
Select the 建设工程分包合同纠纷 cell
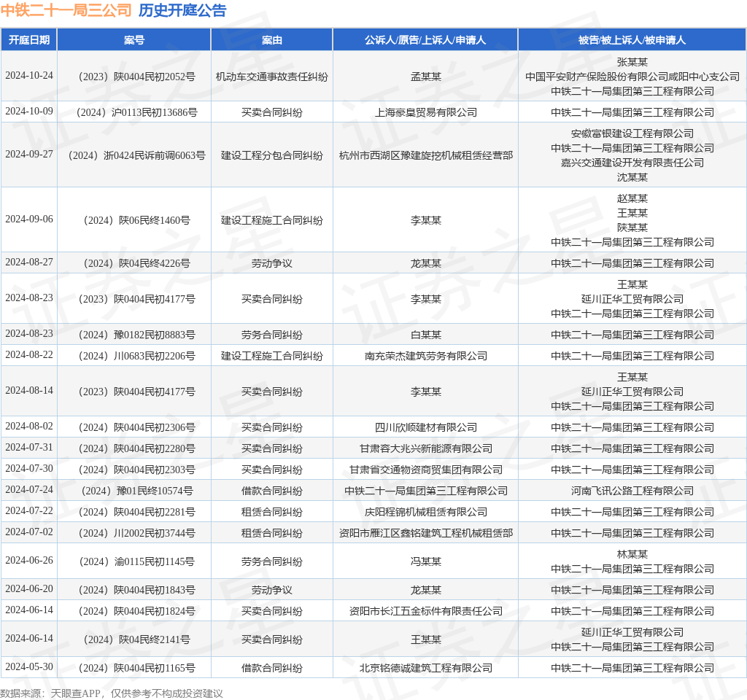pyautogui.click(x=272, y=155)
